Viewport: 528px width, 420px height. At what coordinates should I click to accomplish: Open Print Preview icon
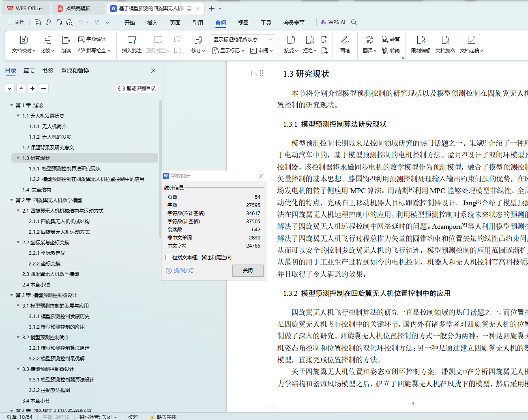[x=69, y=22]
